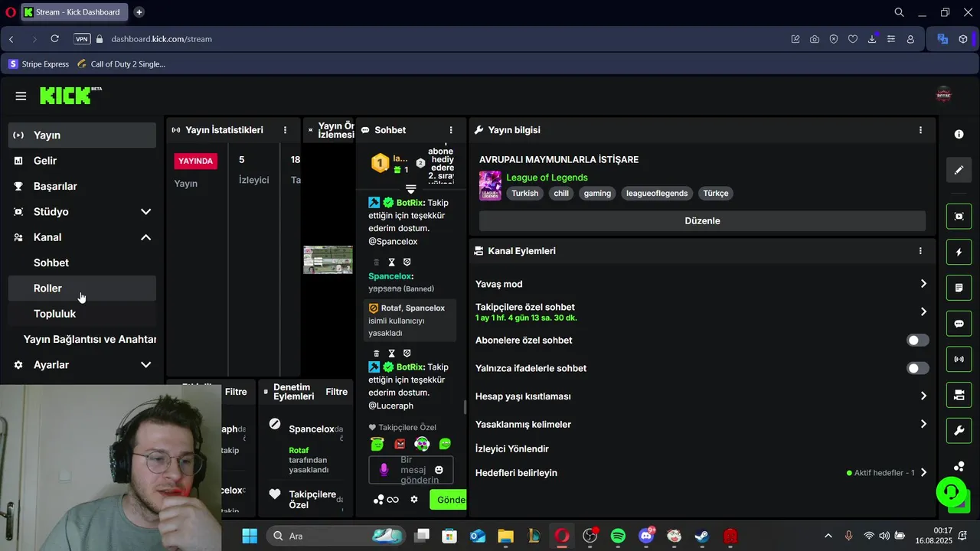
Task: Click the camera-person icon in right sidebar
Action: point(959,395)
